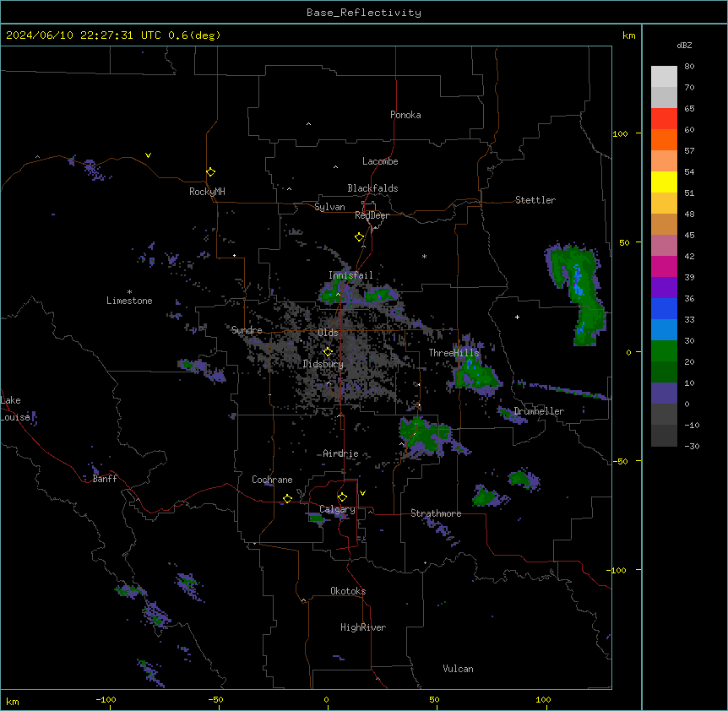The height and width of the screenshot is (711, 728).
Task: Click the km label at bottom left corner
Action: click(x=13, y=701)
